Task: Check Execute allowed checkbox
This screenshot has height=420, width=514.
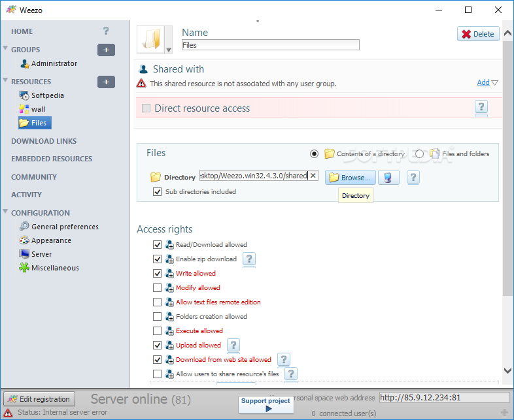Action: click(x=158, y=331)
